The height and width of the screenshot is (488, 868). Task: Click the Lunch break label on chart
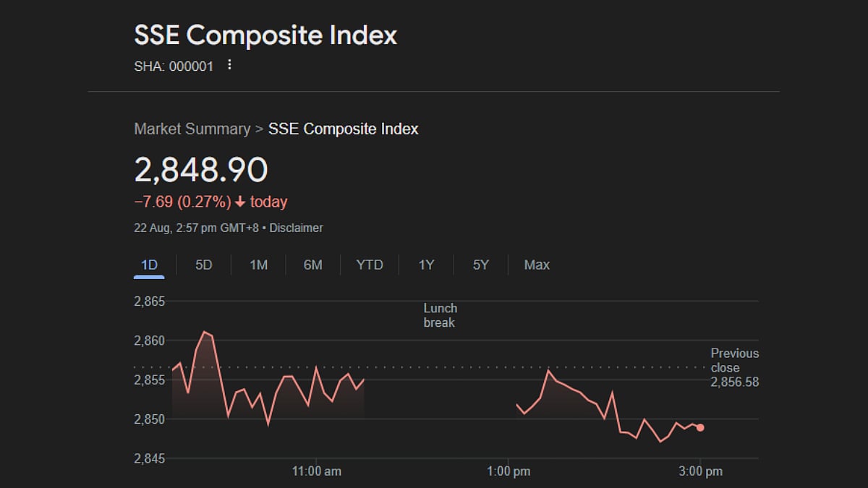click(x=440, y=315)
